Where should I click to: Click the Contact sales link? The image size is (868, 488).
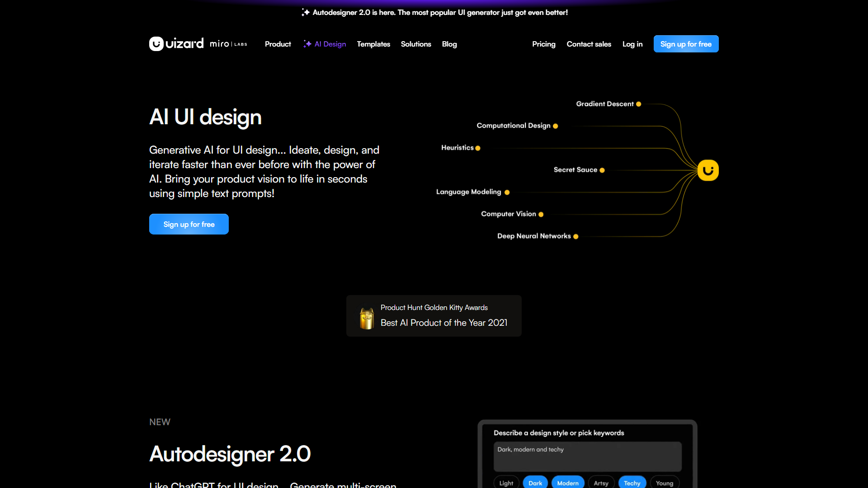click(x=589, y=44)
